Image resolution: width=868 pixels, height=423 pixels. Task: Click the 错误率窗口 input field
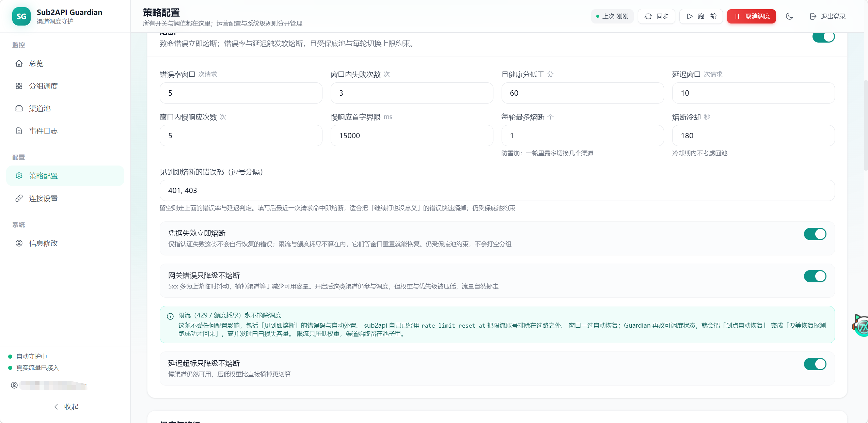coord(241,93)
